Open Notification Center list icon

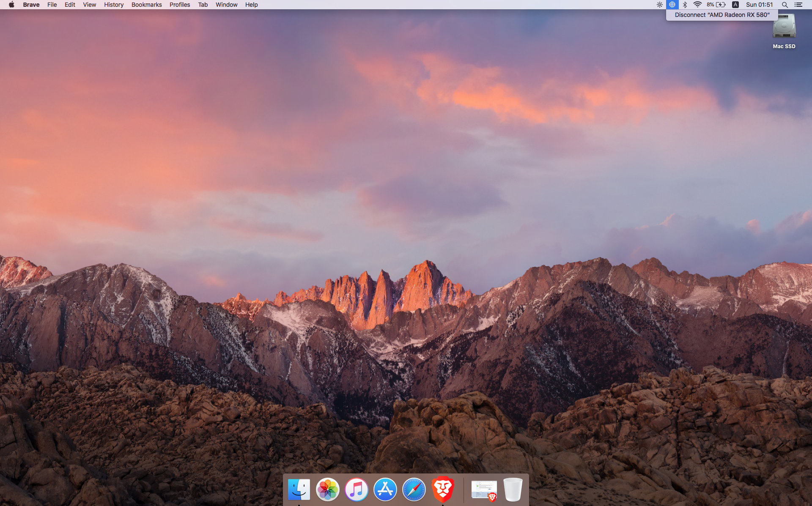pyautogui.click(x=798, y=5)
